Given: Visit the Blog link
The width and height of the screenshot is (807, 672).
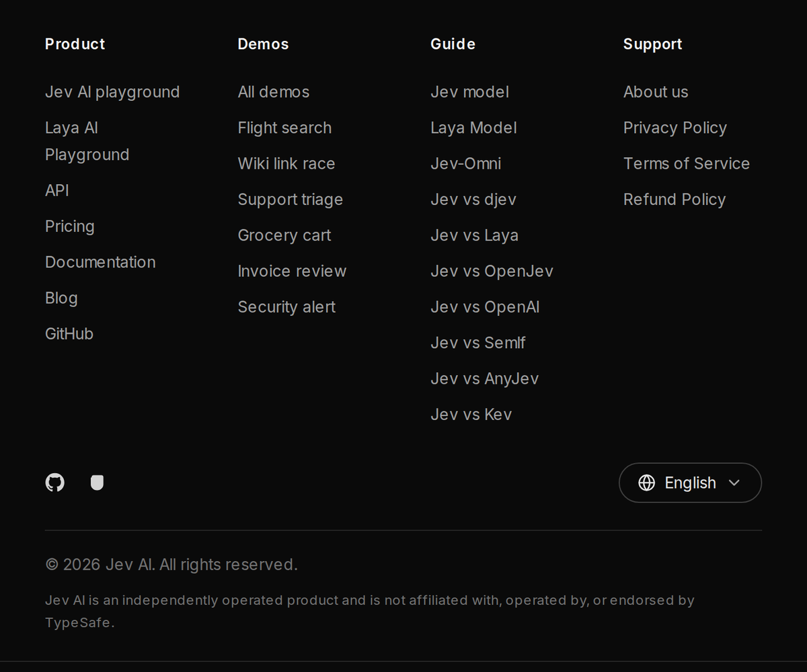Looking at the screenshot, I should point(61,298).
